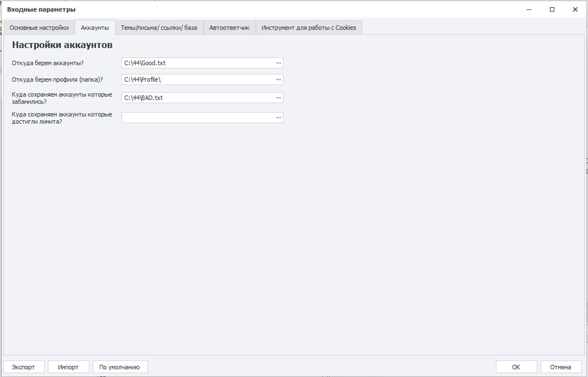Image resolution: width=588 pixels, height=377 pixels.
Task: Maximize the Входные параметры window
Action: coord(552,9)
